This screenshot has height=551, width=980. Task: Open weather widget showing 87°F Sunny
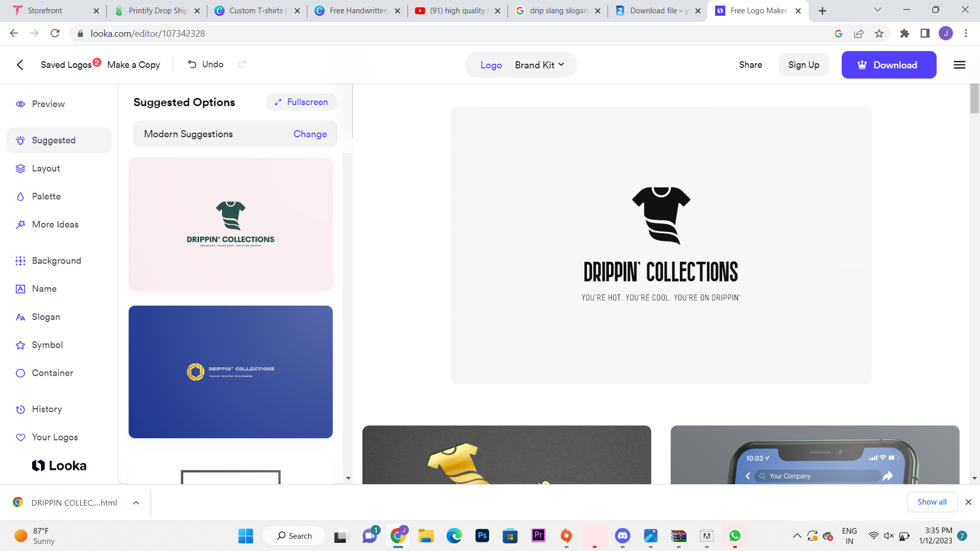click(x=35, y=536)
